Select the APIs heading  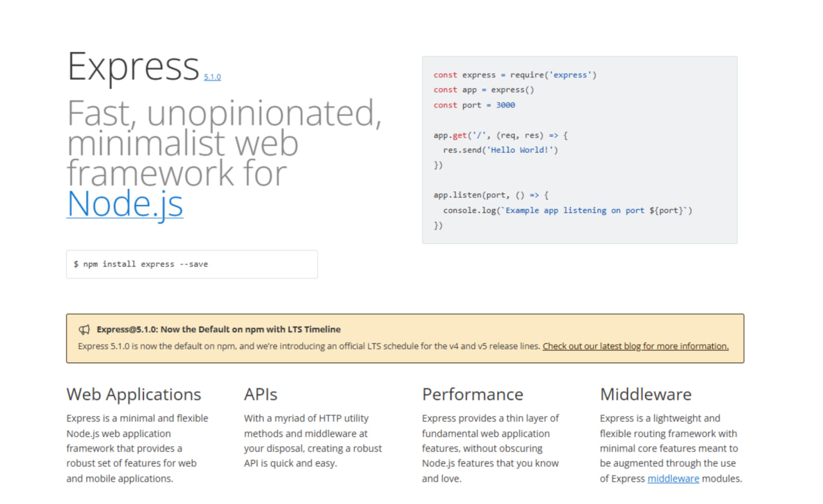(260, 394)
